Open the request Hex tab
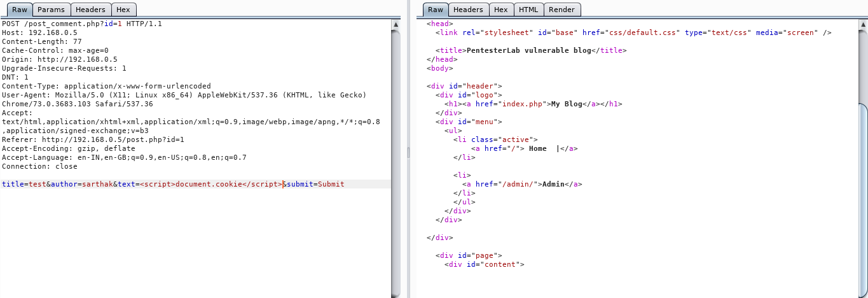 pyautogui.click(x=123, y=10)
